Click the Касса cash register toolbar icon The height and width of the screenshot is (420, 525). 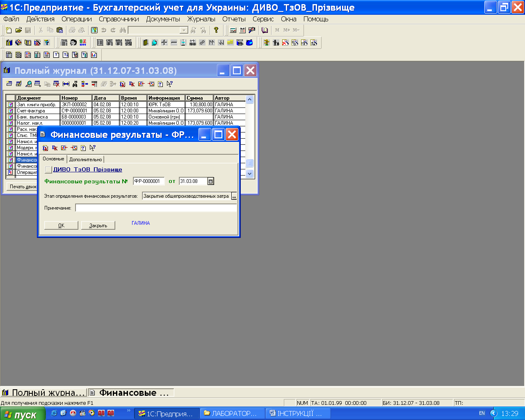[240, 42]
